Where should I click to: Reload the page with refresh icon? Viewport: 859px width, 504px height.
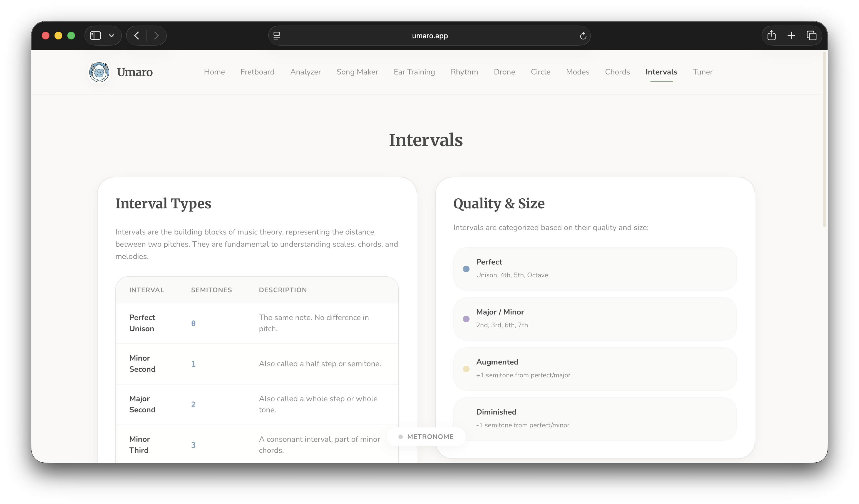point(583,36)
